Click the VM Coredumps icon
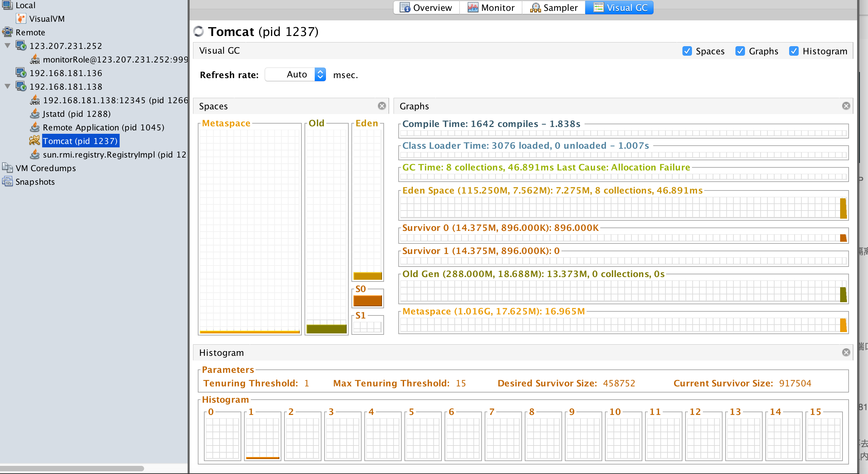 (7, 168)
